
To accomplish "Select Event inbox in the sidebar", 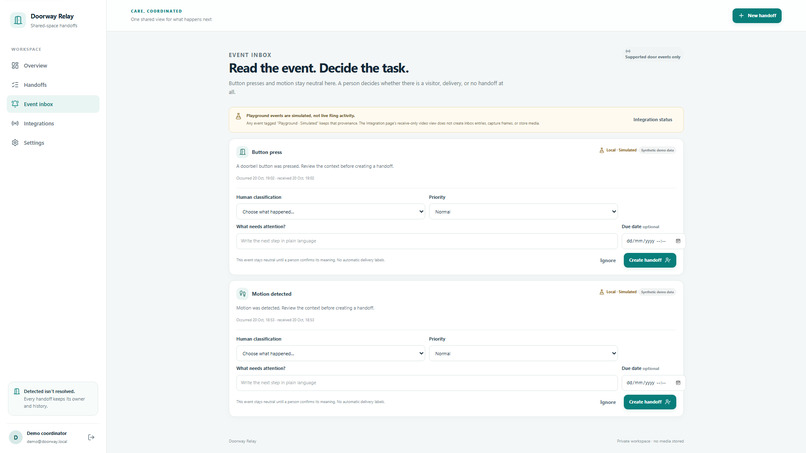I will coord(53,104).
